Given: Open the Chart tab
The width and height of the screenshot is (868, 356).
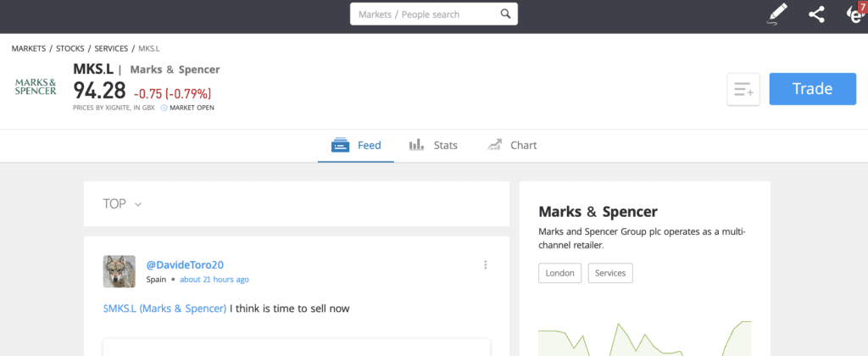Looking at the screenshot, I should coord(512,146).
